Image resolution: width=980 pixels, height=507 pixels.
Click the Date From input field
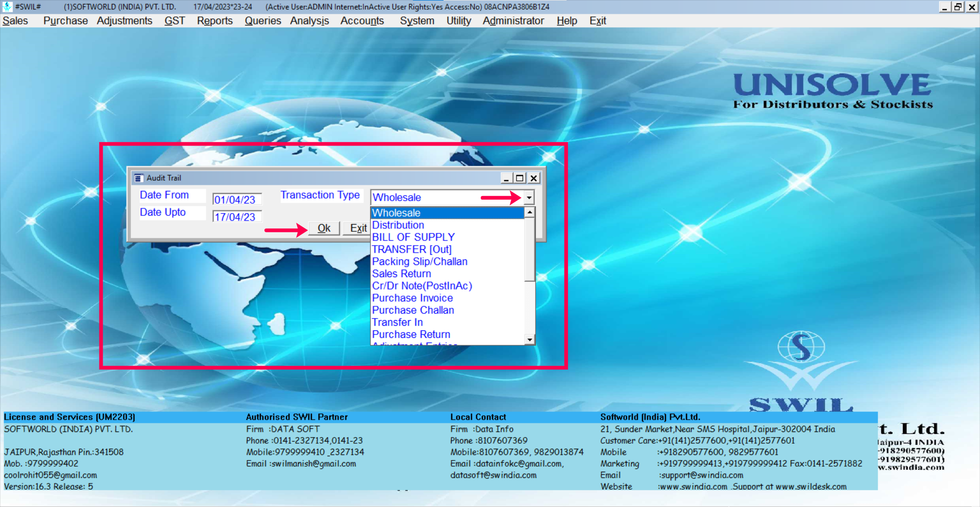[237, 200]
